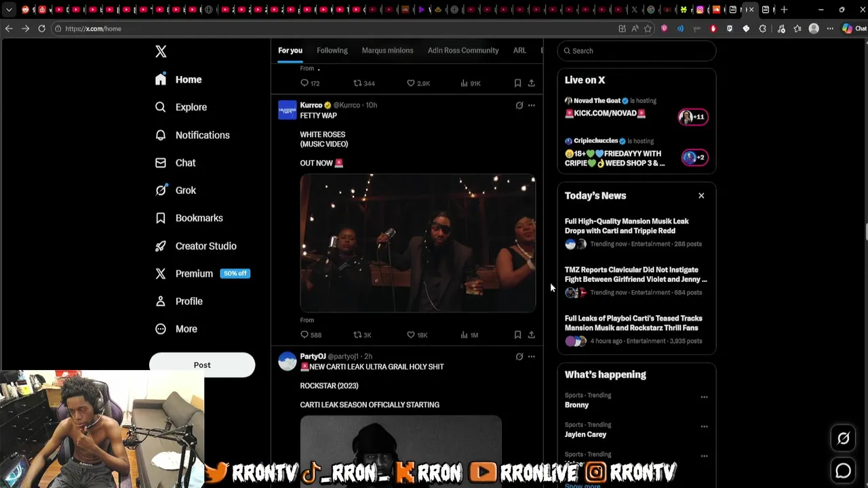Reload the page
This screenshot has height=488, width=868.
pyautogui.click(x=41, y=28)
